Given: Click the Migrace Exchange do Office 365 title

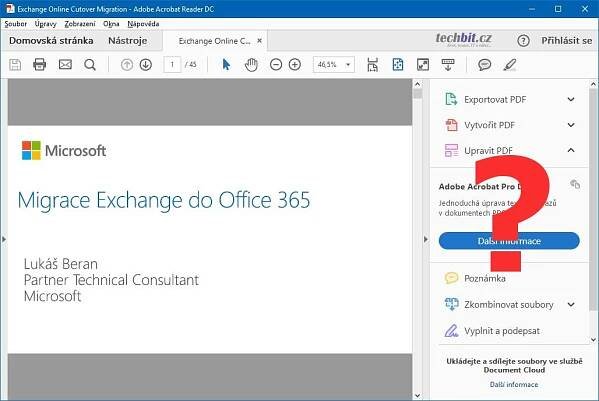Looking at the screenshot, I should click(x=164, y=200).
